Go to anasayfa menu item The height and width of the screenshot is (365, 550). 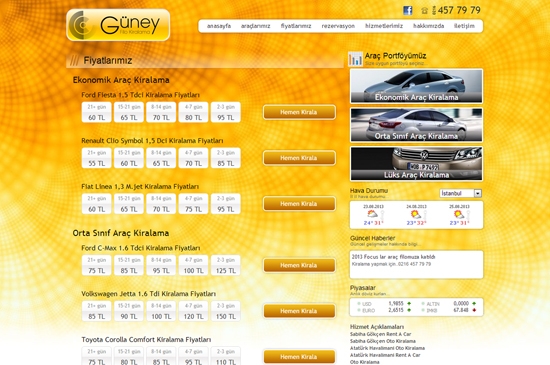pyautogui.click(x=219, y=26)
